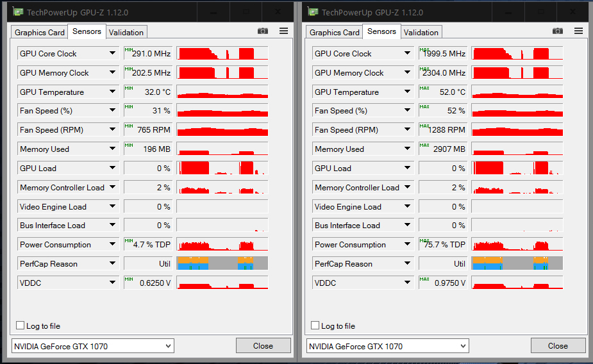
Task: Expand Bus Interface Load dropdown in left window
Action: pos(112,225)
